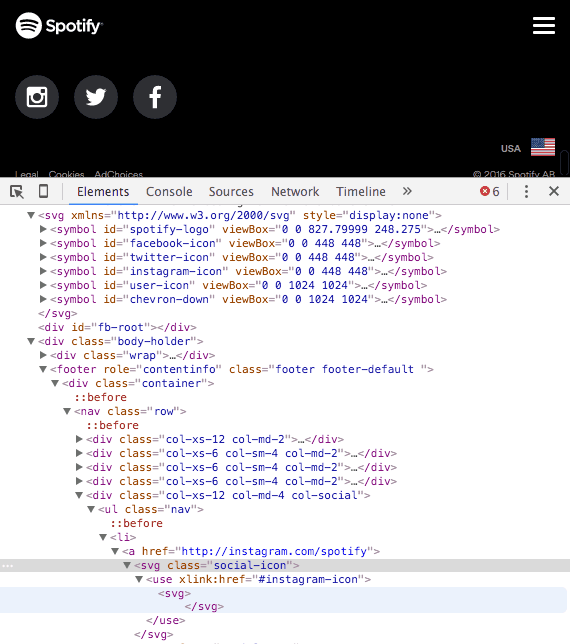Open DevTools three-dot customize menu

tap(526, 191)
